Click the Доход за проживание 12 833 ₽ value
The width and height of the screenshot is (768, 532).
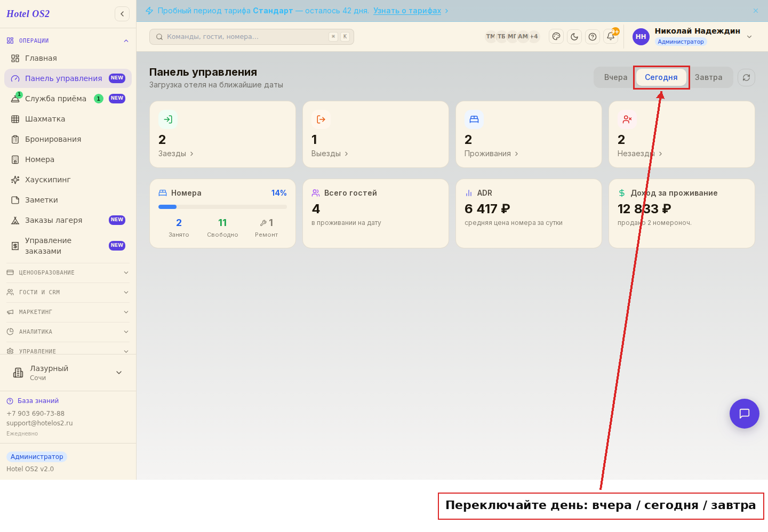[x=644, y=209]
